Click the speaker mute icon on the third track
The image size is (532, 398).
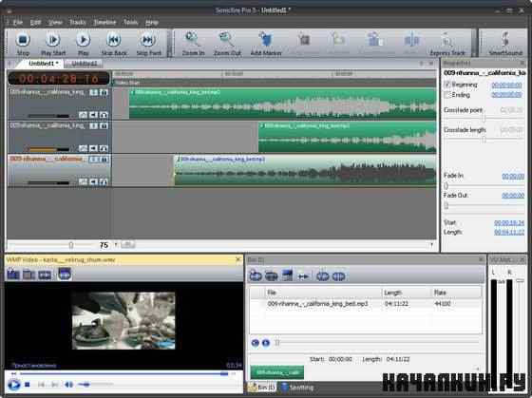tap(93, 182)
